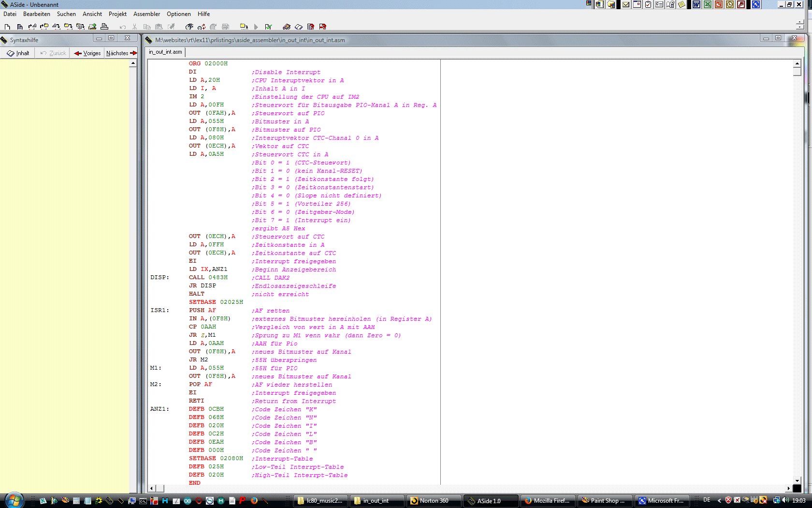This screenshot has width=812, height=508.
Task: Click the eye view icon in toolbar
Action: pyautogui.click(x=189, y=27)
